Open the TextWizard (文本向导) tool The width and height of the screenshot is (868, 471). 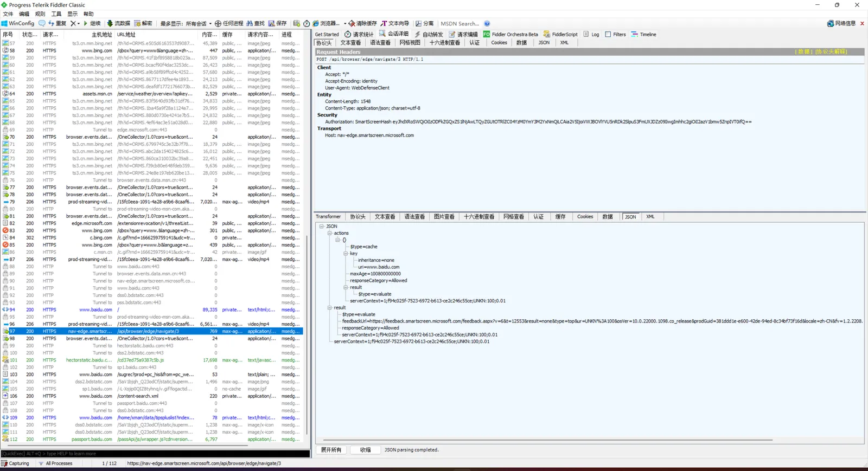click(x=395, y=23)
